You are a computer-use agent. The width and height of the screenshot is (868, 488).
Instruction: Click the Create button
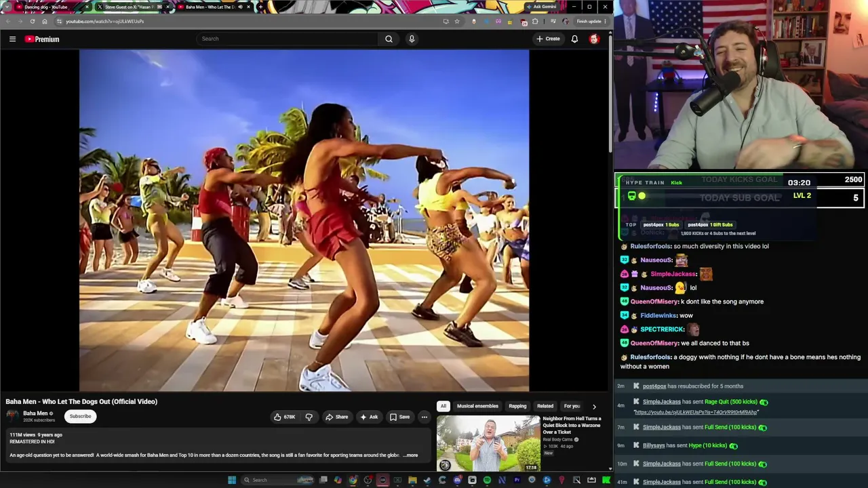[x=548, y=39]
